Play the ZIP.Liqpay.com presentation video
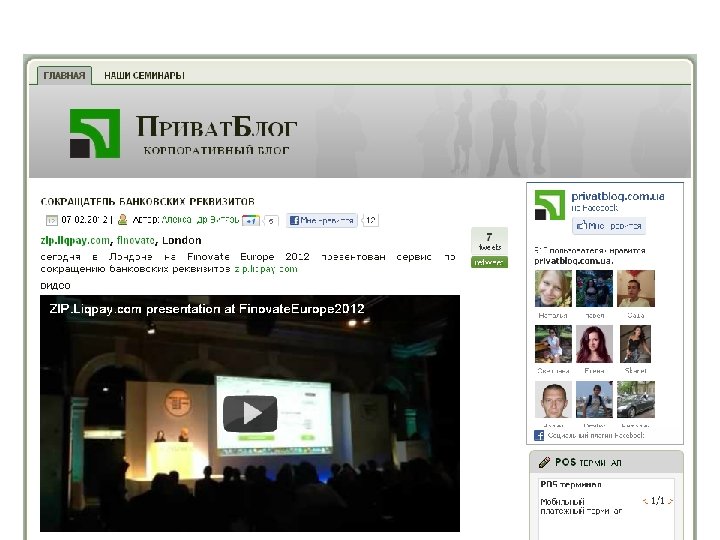 coord(250,413)
